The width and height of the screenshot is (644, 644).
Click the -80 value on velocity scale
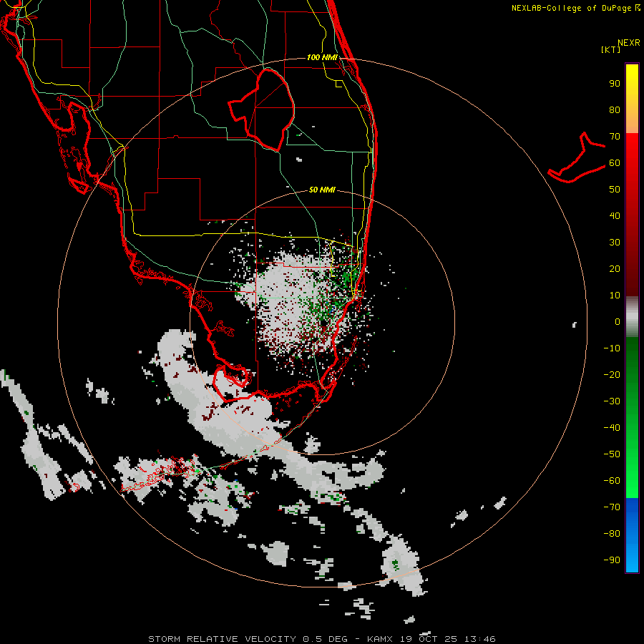[612, 534]
